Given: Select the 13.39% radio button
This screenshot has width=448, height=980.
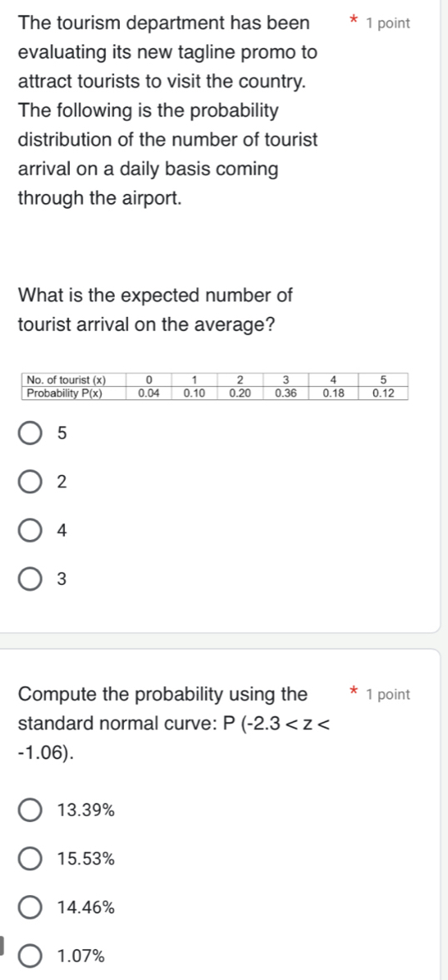Looking at the screenshot, I should click(32, 810).
